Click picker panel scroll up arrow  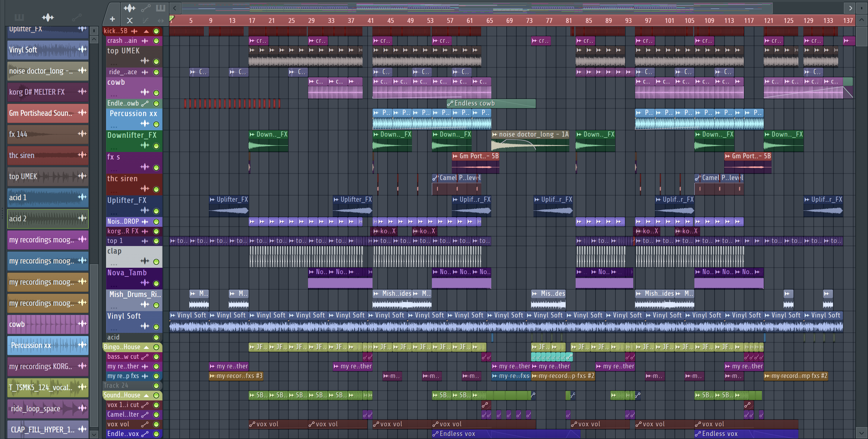click(94, 39)
